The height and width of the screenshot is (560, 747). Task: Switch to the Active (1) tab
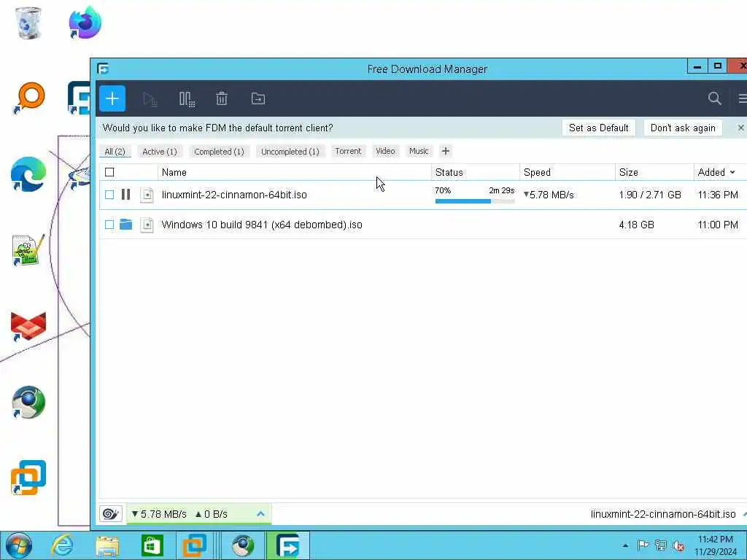click(x=160, y=152)
